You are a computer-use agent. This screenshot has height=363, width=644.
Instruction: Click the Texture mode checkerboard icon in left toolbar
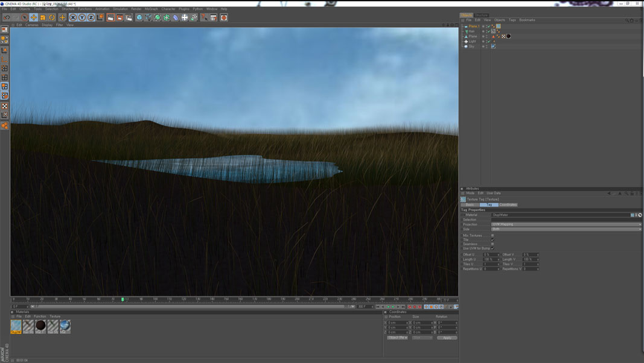click(x=4, y=106)
